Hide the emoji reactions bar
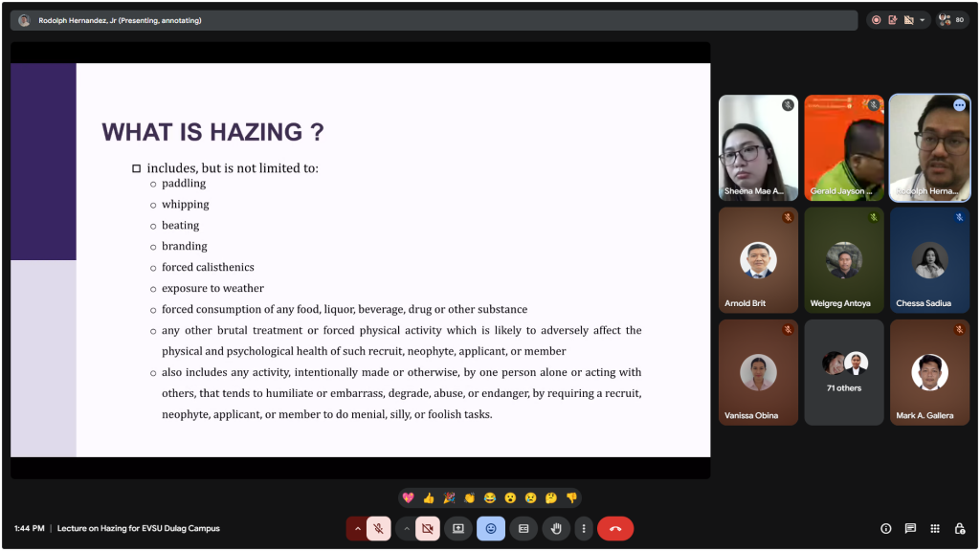 coord(491,528)
